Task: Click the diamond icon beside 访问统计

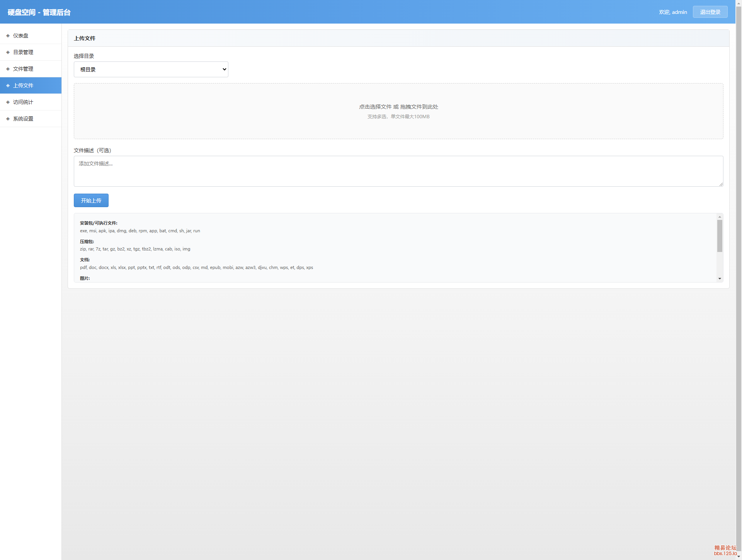Action: (x=8, y=102)
